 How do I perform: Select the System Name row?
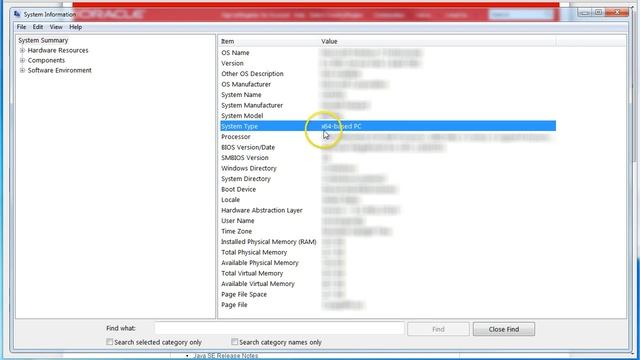388,95
